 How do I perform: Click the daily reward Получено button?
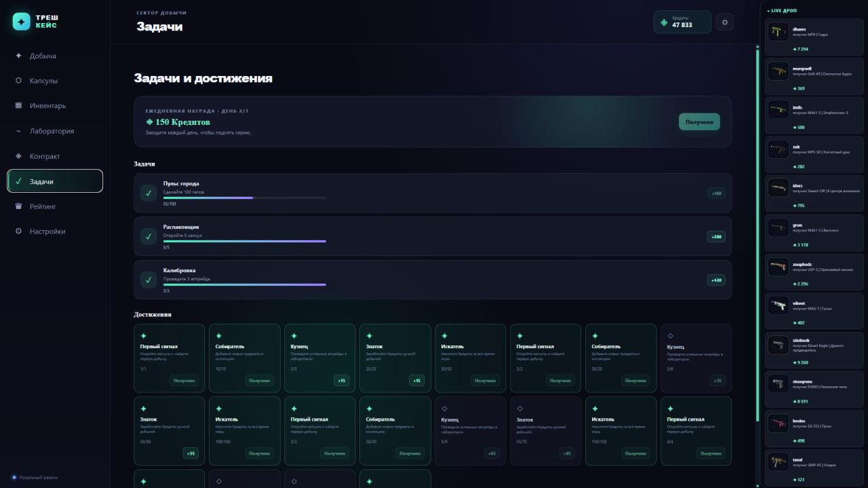(699, 122)
